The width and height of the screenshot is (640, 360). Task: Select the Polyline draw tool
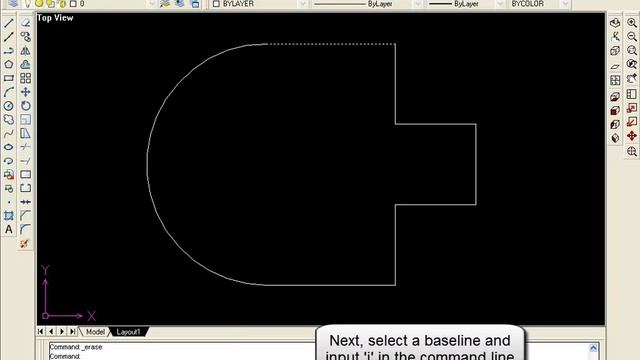point(9,51)
